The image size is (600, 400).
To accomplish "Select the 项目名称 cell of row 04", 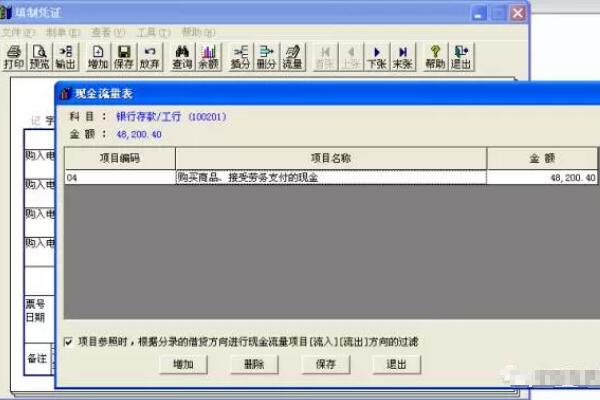I will point(330,178).
